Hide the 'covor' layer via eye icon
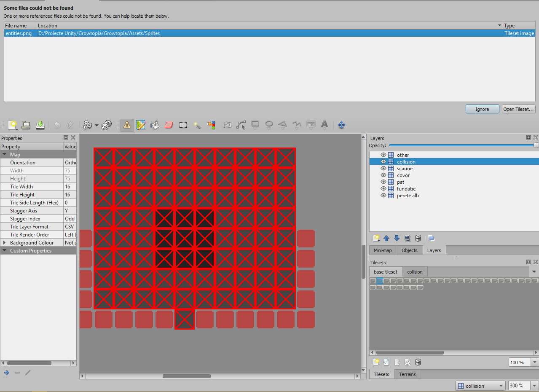539x392 pixels. pyautogui.click(x=383, y=175)
